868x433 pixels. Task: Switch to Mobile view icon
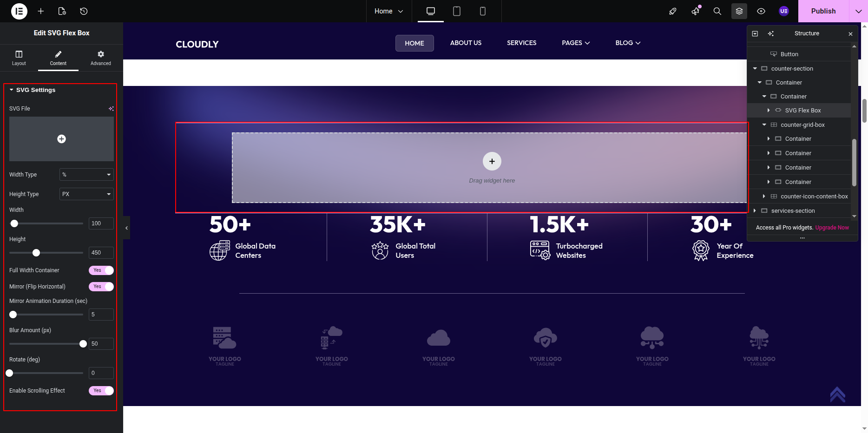coord(483,11)
